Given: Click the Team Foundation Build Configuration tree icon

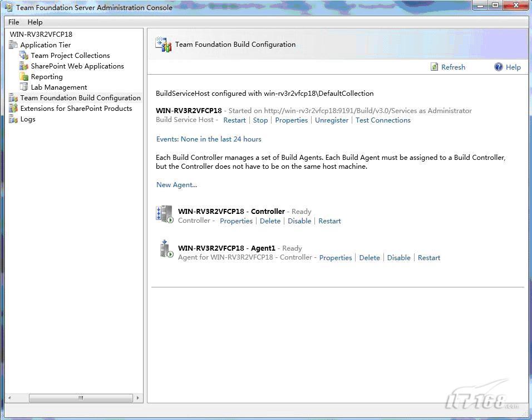Looking at the screenshot, I should tap(13, 98).
